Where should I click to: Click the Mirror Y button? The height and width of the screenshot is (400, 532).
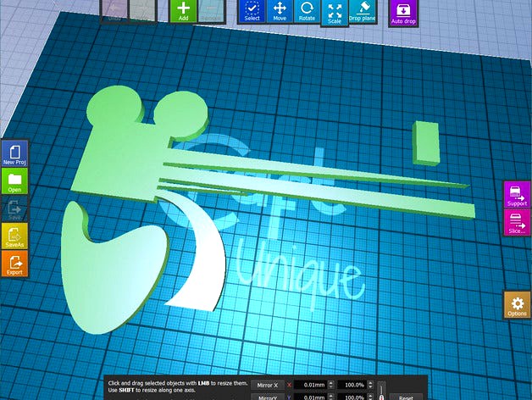pyautogui.click(x=268, y=397)
